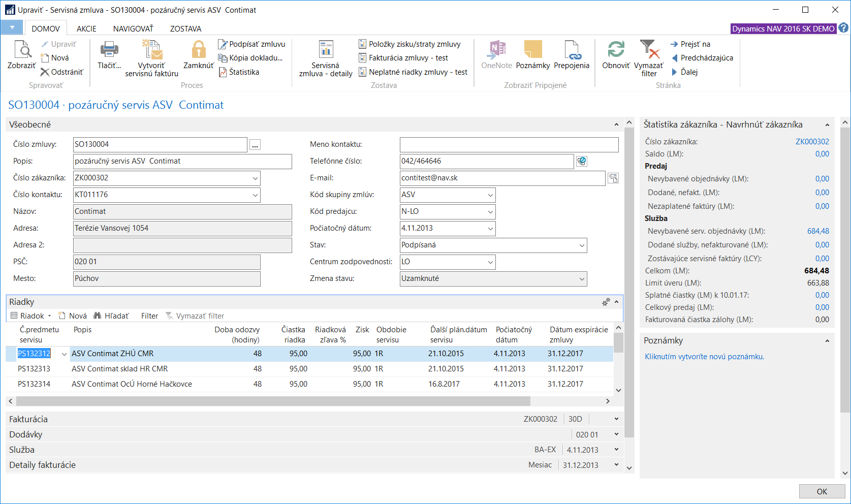Click Hľadať find in Riadky toolbar

pyautogui.click(x=111, y=316)
